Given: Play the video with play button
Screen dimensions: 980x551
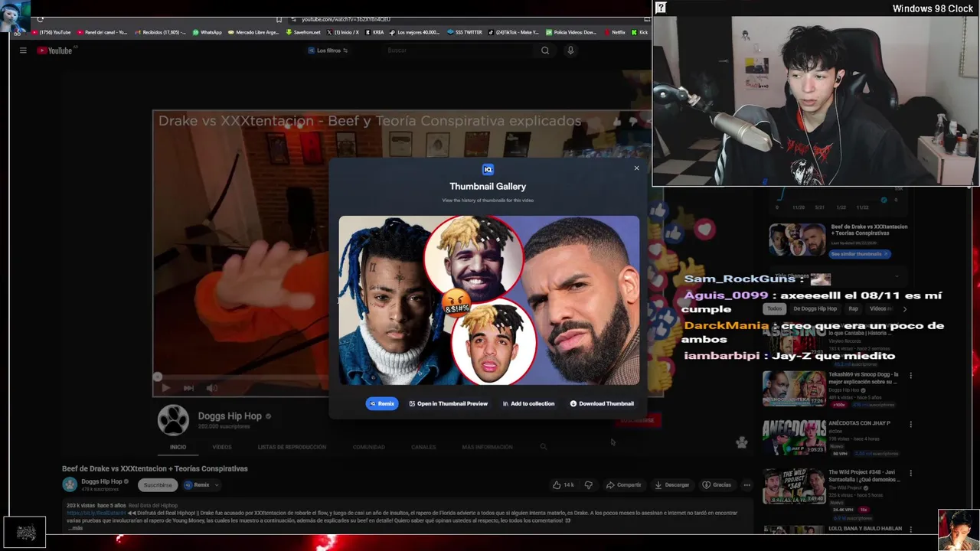Looking at the screenshot, I should click(165, 388).
